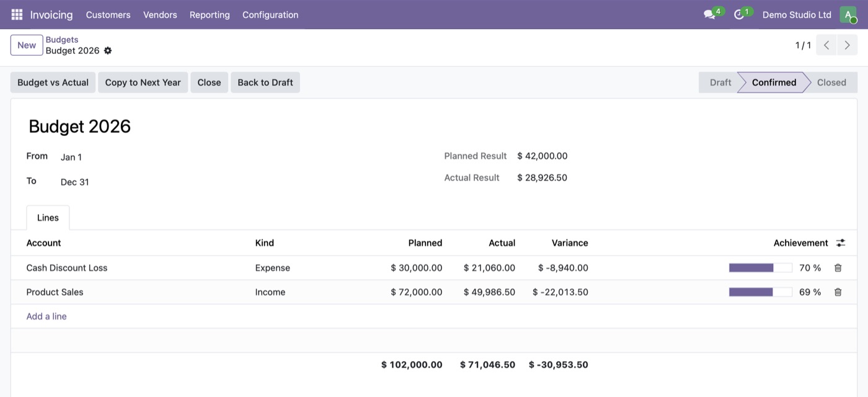Open the Reporting menu
Viewport: 868px width, 397px height.
point(210,14)
